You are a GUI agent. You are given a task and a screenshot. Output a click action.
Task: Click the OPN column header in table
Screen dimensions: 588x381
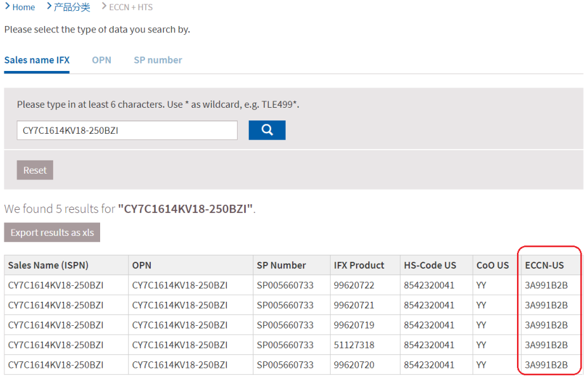142,266
